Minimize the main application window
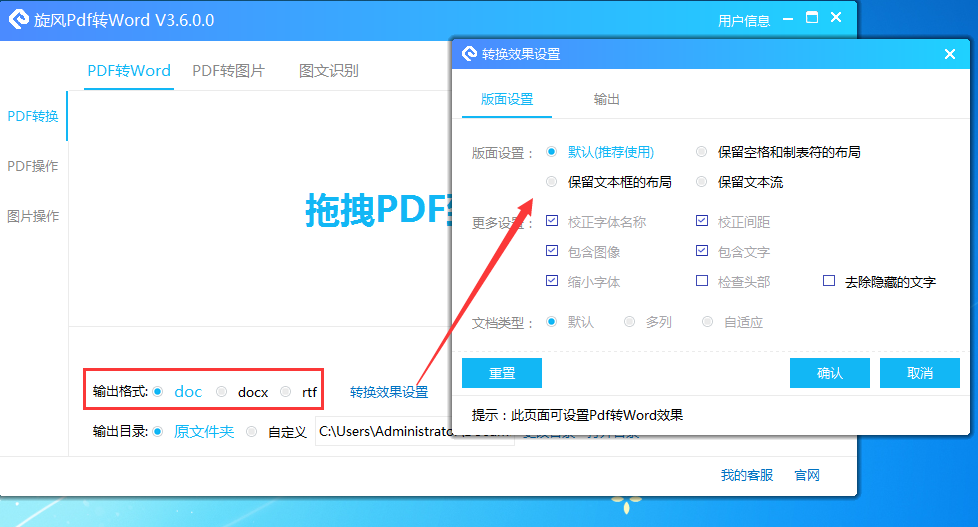 (x=788, y=19)
